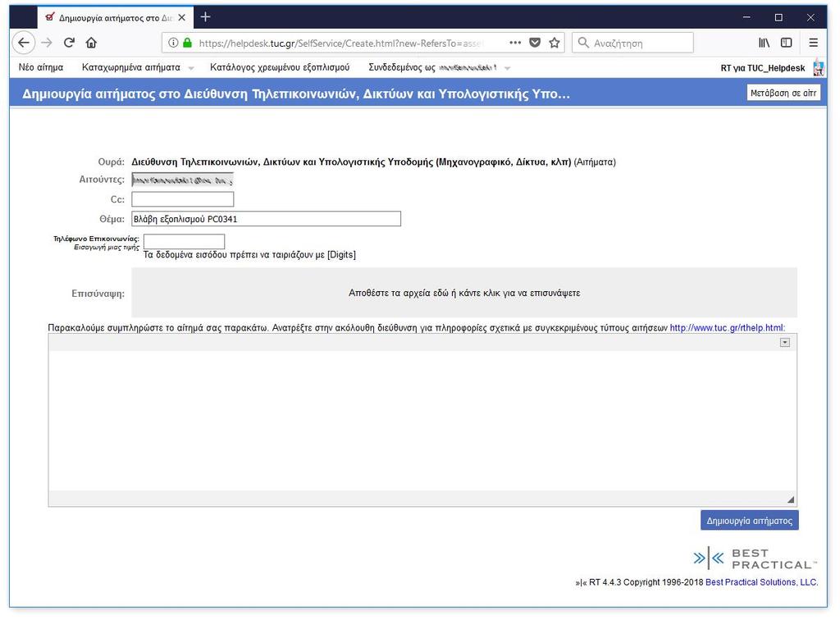Click the RT για TUC_Helpdesk text
The height and width of the screenshot is (620, 840).
point(762,68)
